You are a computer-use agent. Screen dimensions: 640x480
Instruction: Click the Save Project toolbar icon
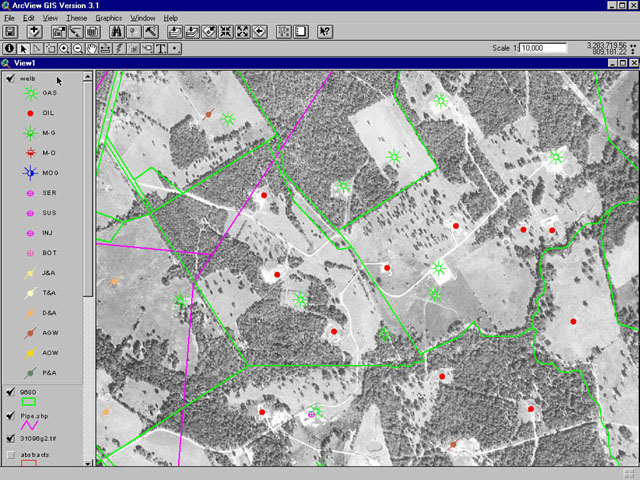pos(10,32)
